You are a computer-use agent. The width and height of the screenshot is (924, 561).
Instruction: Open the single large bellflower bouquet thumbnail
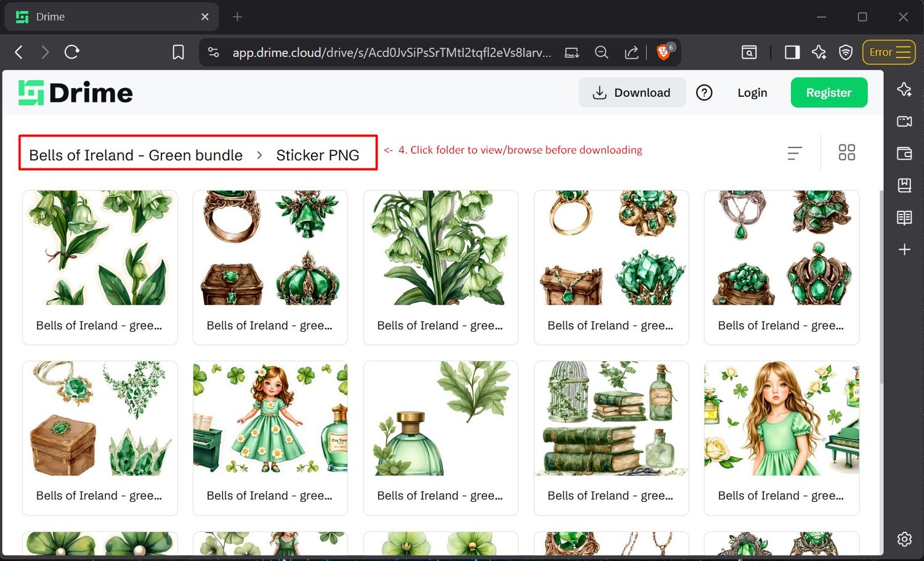(x=441, y=248)
